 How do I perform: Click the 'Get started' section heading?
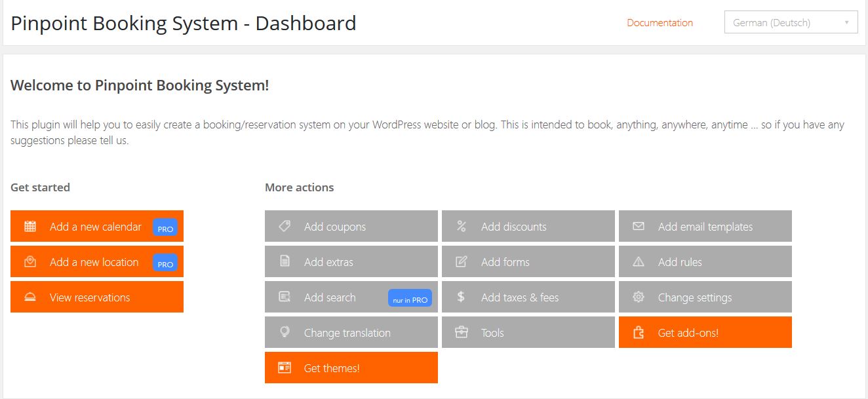pyautogui.click(x=40, y=187)
